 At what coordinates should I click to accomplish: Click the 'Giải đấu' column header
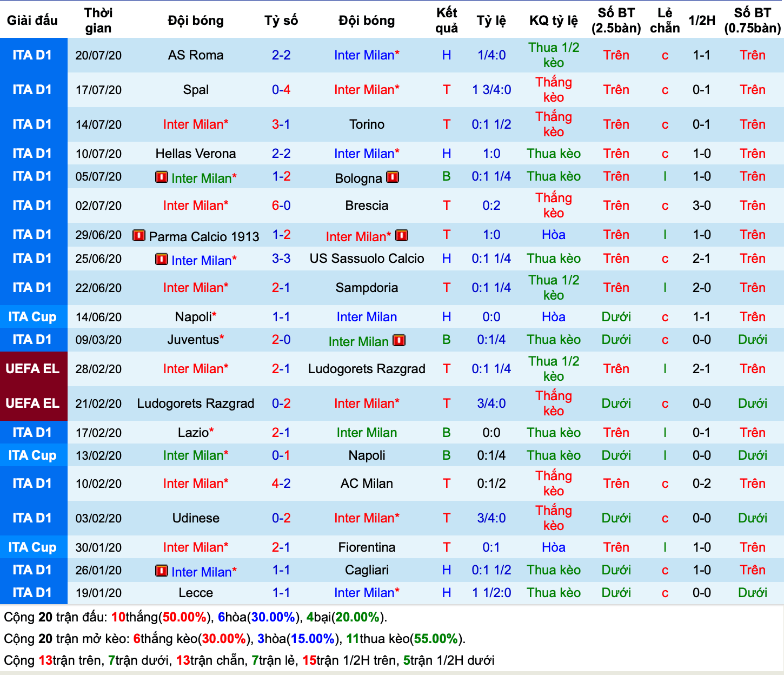(x=32, y=21)
